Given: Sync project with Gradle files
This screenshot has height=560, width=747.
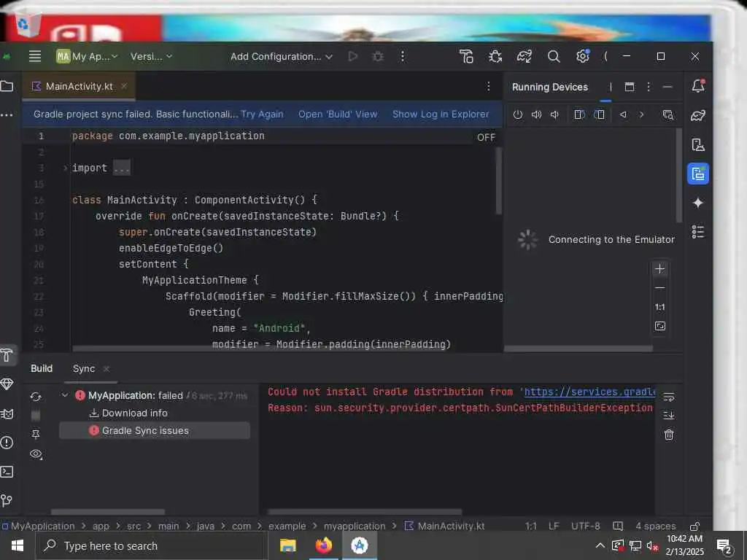Looking at the screenshot, I should 525,56.
